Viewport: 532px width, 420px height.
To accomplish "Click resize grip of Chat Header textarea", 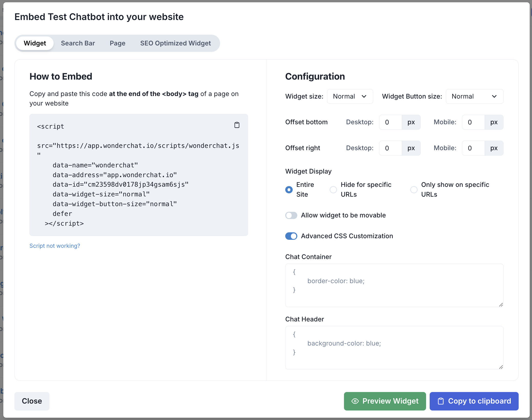I will pyautogui.click(x=501, y=367).
